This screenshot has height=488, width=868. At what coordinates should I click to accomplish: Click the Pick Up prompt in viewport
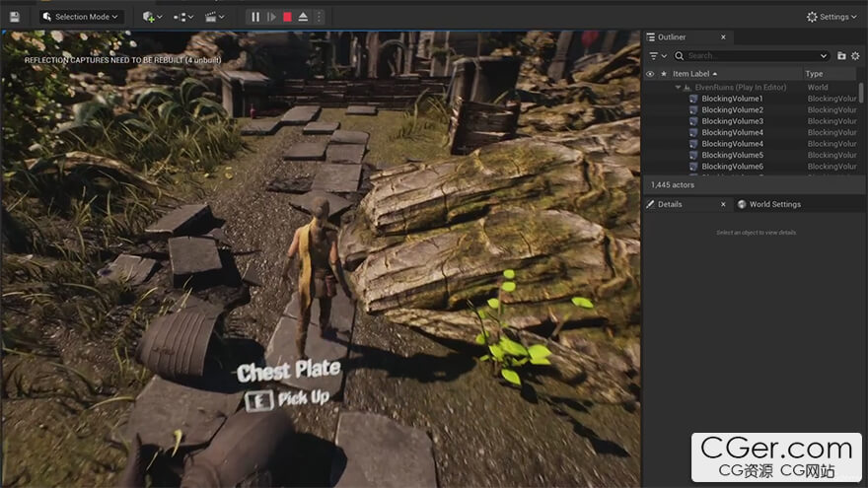(304, 398)
